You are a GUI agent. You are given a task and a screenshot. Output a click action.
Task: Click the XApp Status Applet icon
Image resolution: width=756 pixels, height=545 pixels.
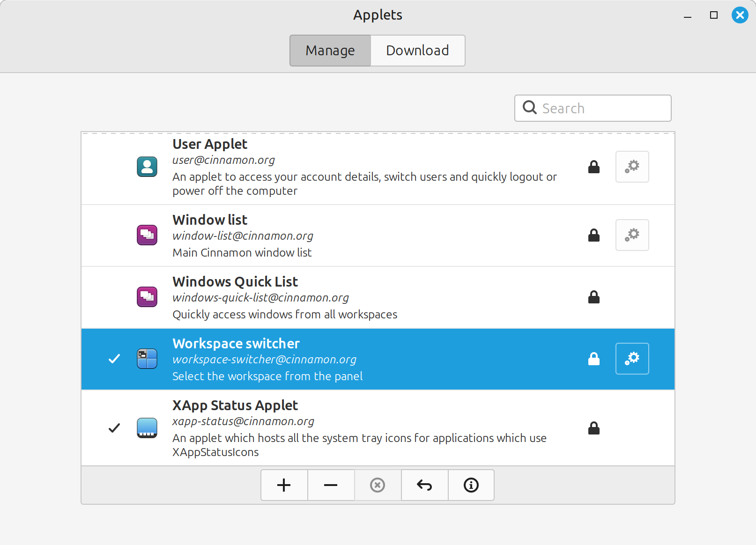[x=147, y=428]
